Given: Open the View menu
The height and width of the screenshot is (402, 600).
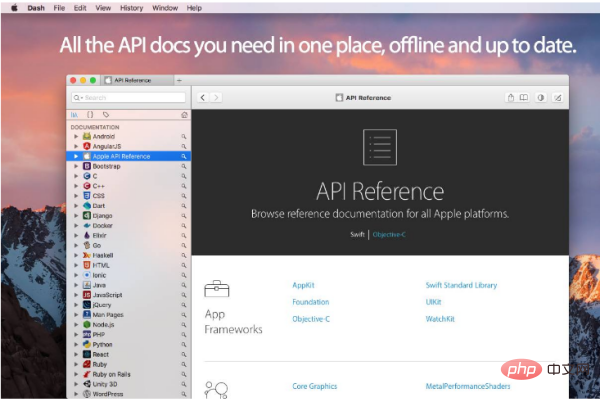Looking at the screenshot, I should (103, 8).
